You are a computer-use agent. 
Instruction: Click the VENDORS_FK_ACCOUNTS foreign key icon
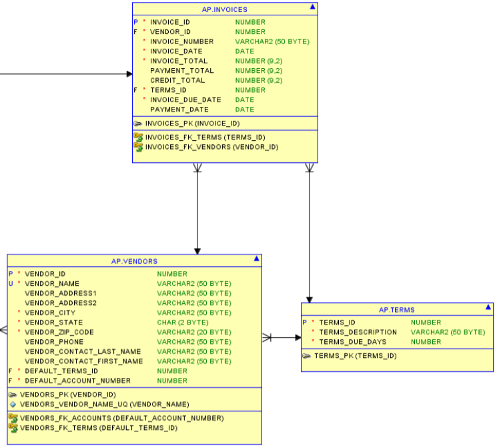pyautogui.click(x=13, y=418)
